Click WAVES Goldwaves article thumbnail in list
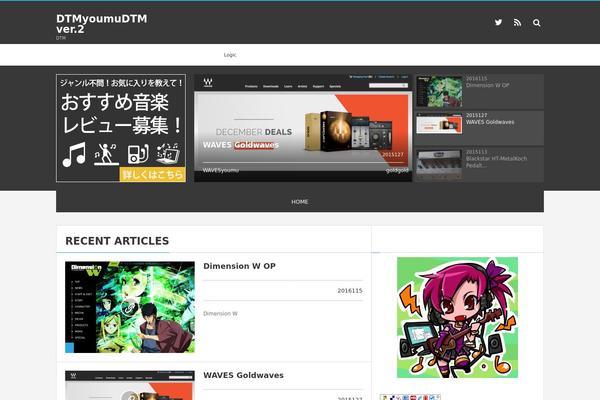Image resolution: width=600 pixels, height=400 pixels. click(x=130, y=385)
